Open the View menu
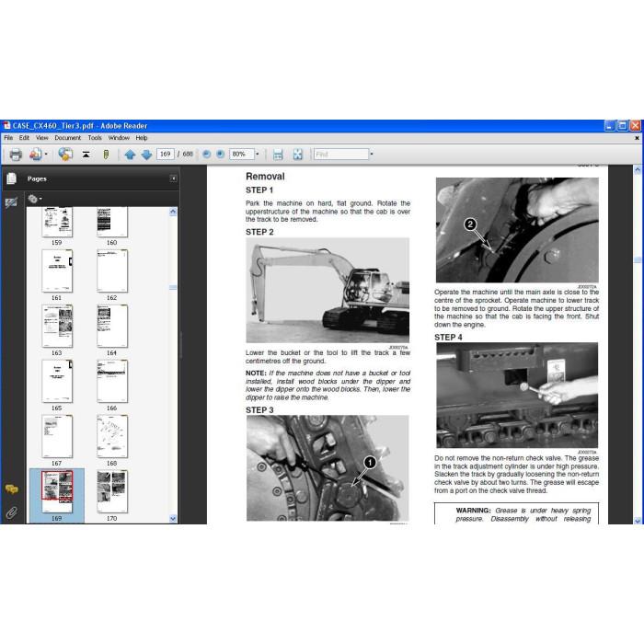This screenshot has height=644, width=644. [42, 138]
